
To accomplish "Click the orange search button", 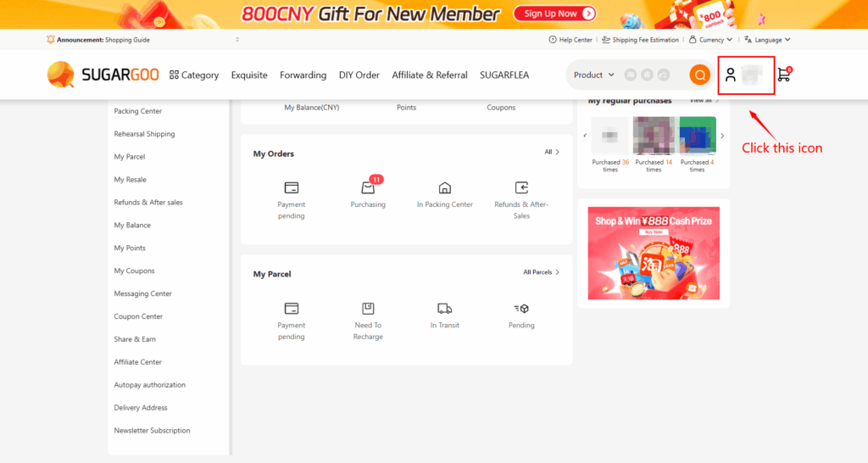I will point(699,75).
